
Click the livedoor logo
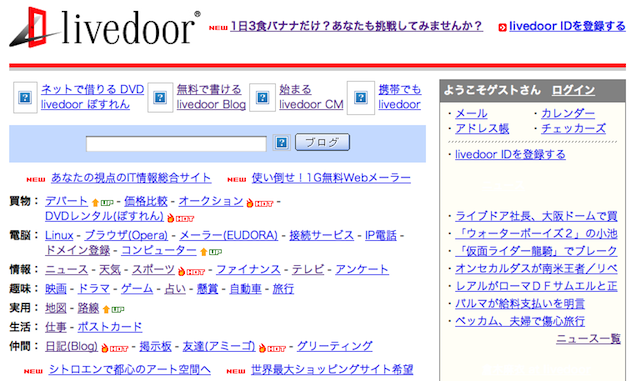(105, 27)
